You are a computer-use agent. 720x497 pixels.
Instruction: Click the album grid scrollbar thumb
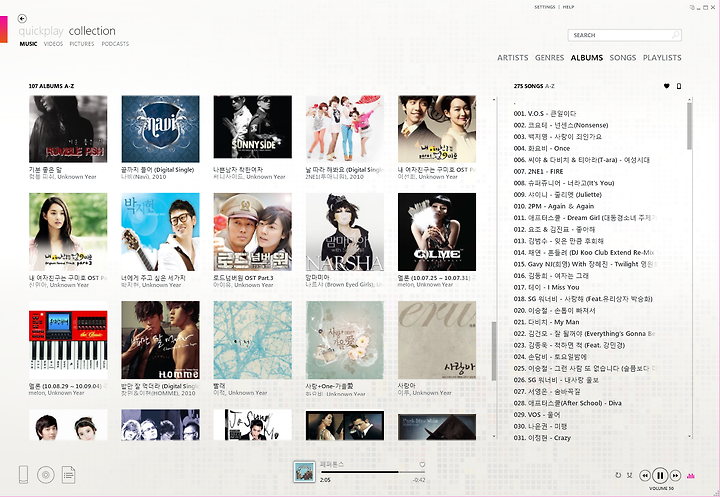[494, 351]
